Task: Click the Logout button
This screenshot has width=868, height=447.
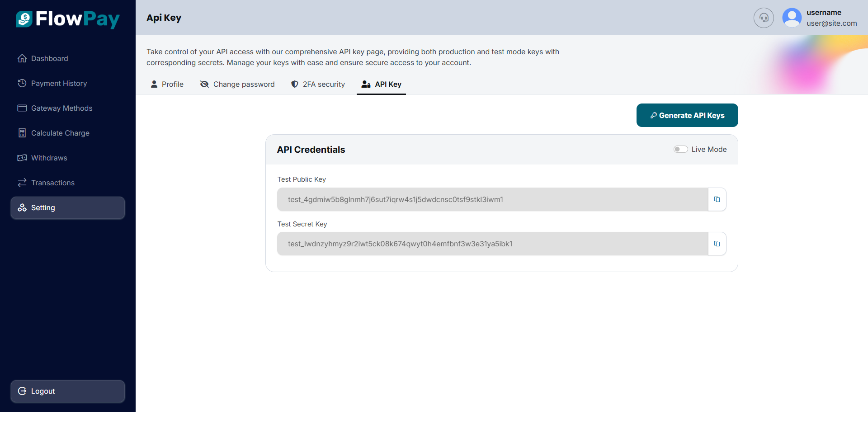Action: pos(68,391)
